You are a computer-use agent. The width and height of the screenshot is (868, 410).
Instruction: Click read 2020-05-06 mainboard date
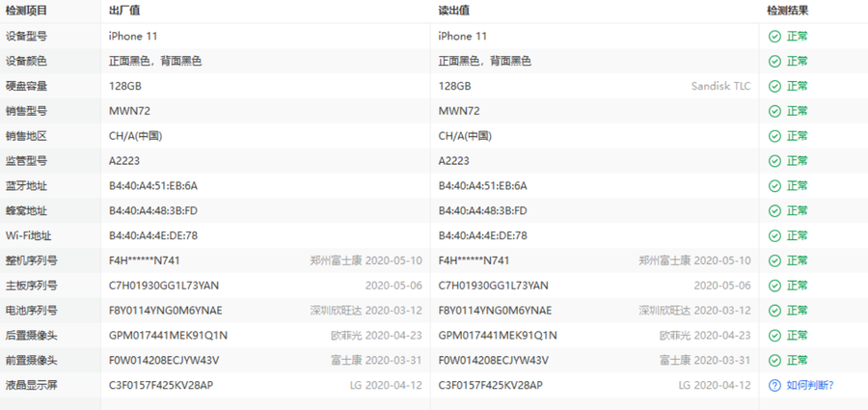click(722, 286)
